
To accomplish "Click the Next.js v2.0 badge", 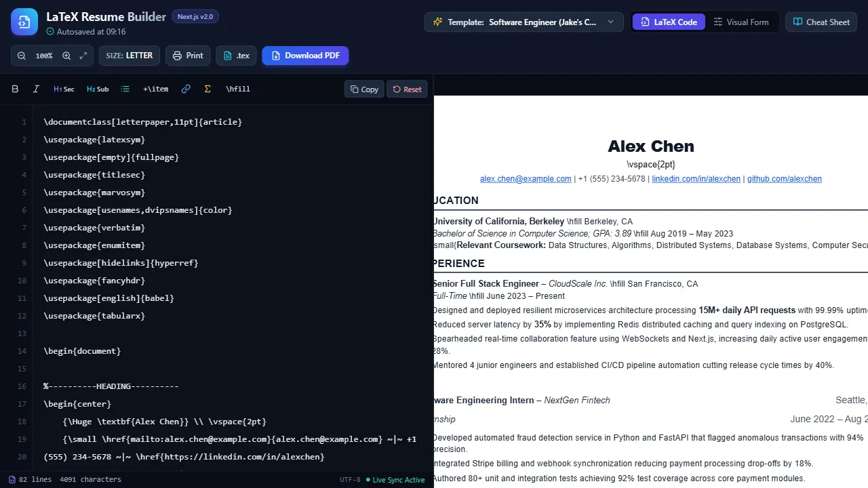I will [195, 16].
